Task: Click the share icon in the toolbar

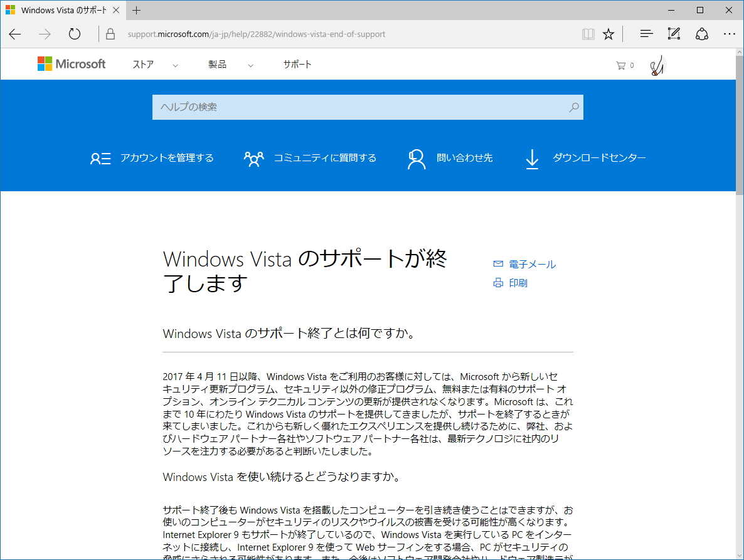Action: (x=702, y=34)
